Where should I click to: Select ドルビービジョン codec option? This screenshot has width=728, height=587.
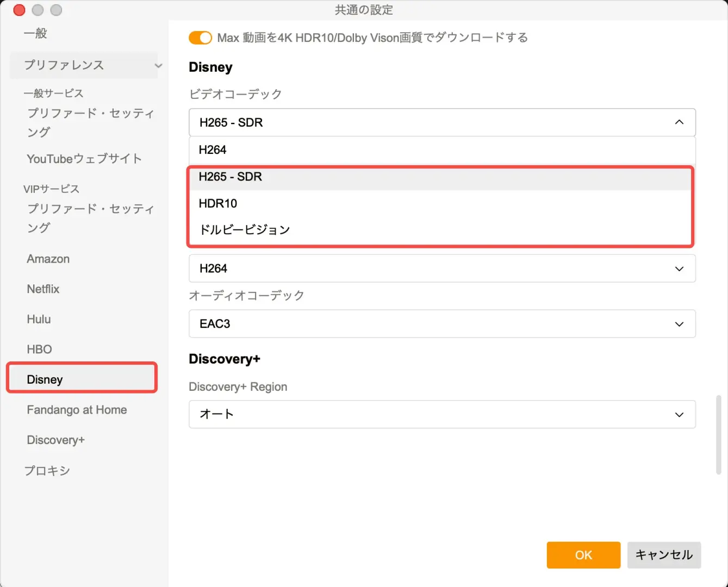pyautogui.click(x=442, y=229)
